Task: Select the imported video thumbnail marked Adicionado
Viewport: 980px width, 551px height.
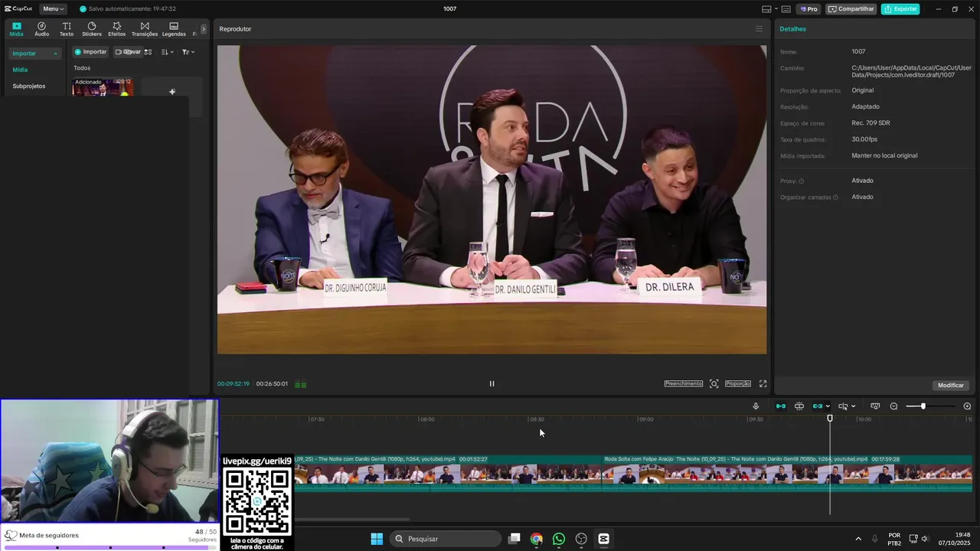Action: [103, 86]
